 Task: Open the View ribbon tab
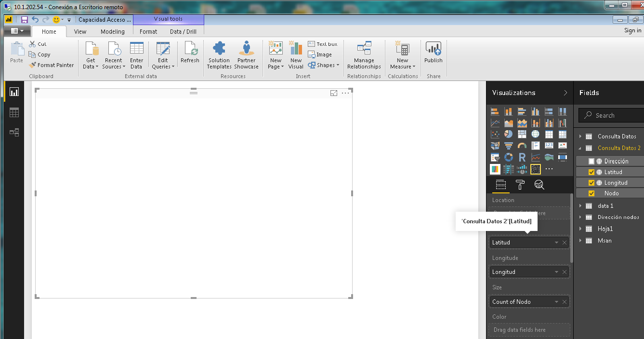pos(80,31)
